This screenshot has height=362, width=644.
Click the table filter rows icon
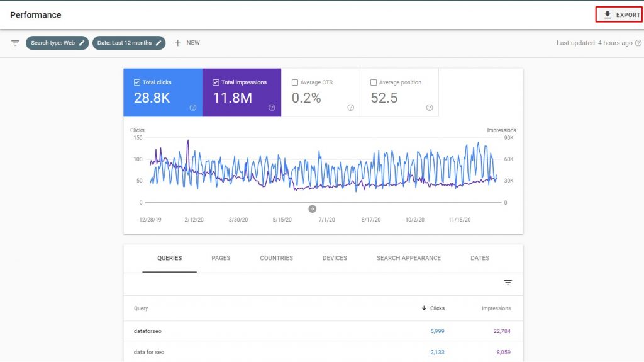pos(508,282)
